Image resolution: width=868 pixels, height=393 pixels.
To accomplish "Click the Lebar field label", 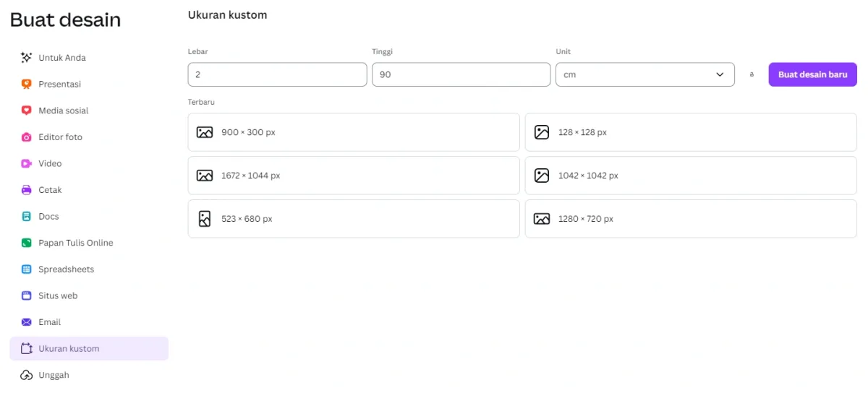I will tap(198, 52).
